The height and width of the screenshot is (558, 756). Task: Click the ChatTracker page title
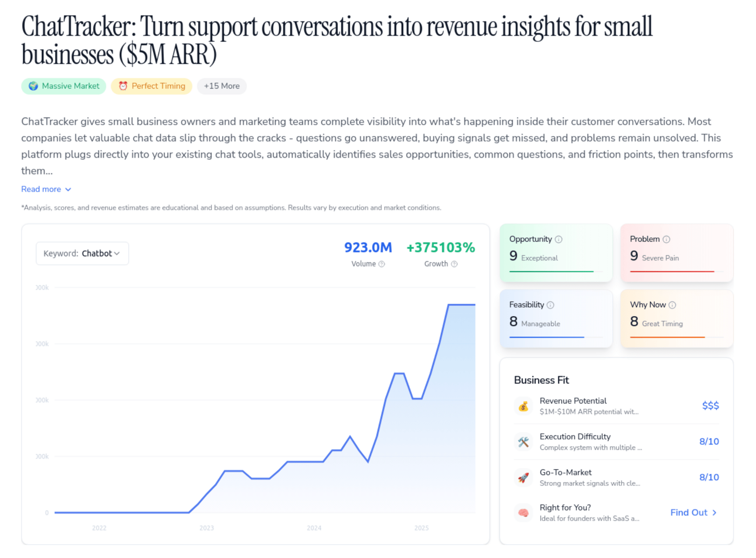(x=337, y=40)
